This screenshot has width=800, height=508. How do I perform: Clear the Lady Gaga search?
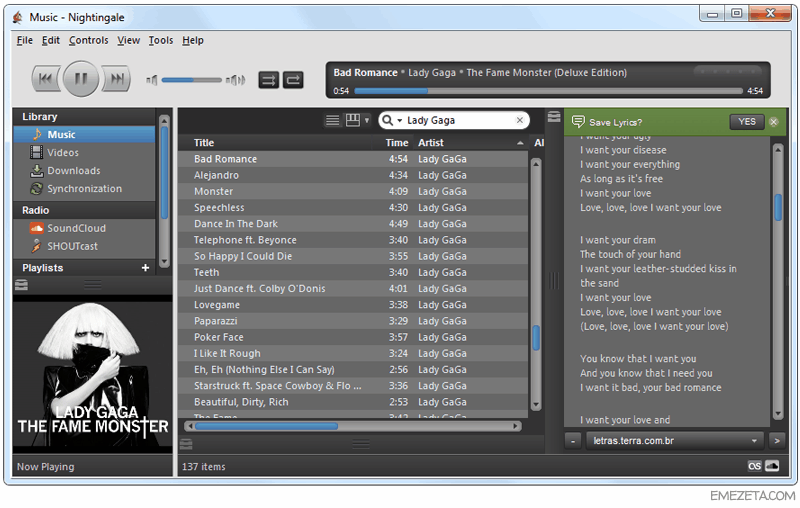tap(519, 120)
